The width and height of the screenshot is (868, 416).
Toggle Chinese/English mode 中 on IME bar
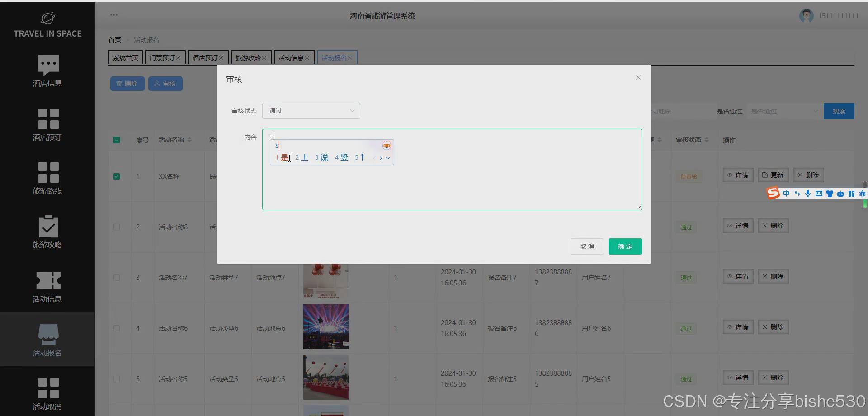786,194
